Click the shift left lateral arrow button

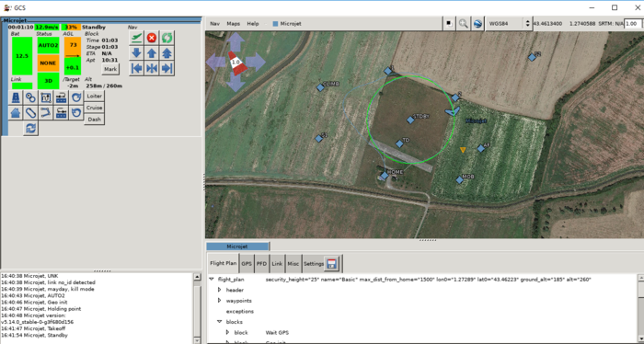click(x=136, y=69)
